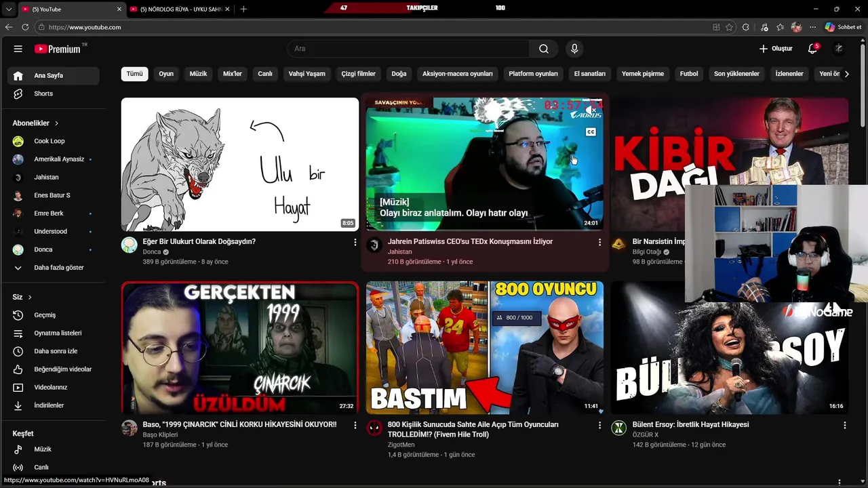Toggle mute on Jahrein video preview
The height and width of the screenshot is (488, 868).
coord(591,110)
